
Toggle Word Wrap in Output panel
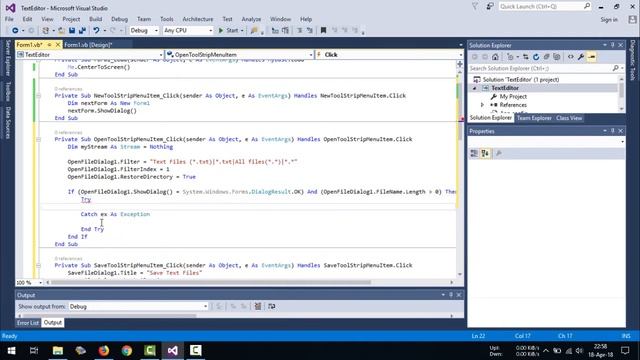tap(271, 306)
